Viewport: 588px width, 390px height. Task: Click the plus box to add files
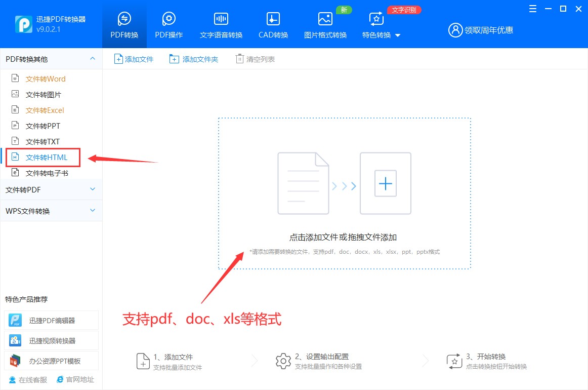pyautogui.click(x=386, y=183)
